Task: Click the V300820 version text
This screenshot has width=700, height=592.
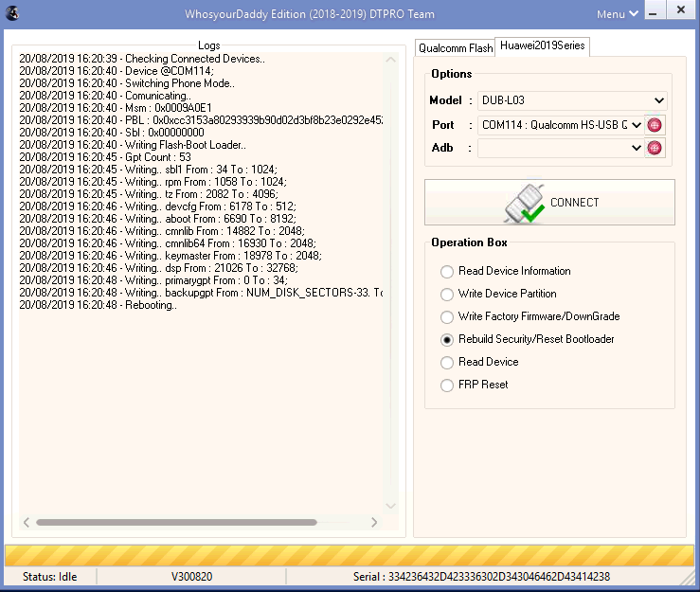Action: pyautogui.click(x=192, y=577)
